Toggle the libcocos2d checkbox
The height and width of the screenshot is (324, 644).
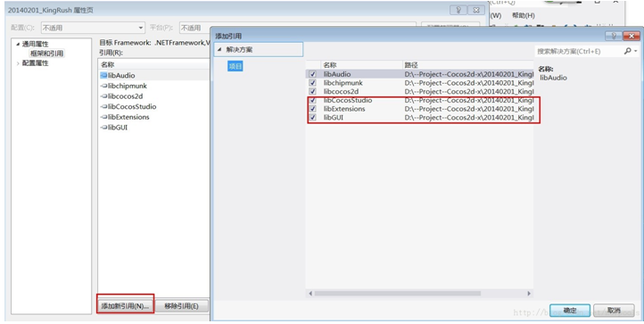(x=313, y=91)
